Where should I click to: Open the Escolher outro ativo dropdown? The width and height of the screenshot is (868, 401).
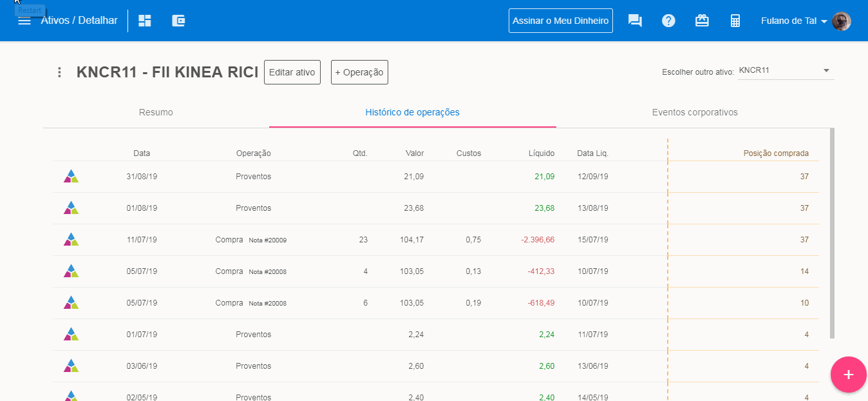[786, 71]
